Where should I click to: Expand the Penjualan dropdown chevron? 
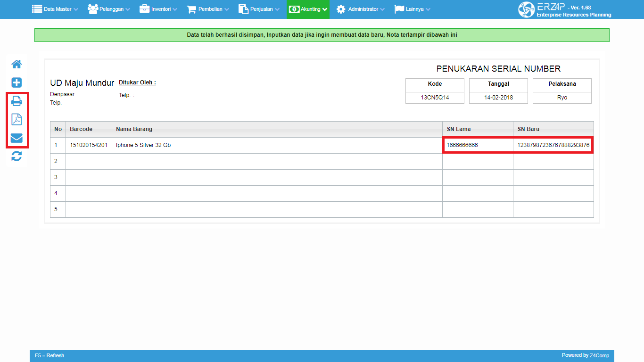[277, 9]
